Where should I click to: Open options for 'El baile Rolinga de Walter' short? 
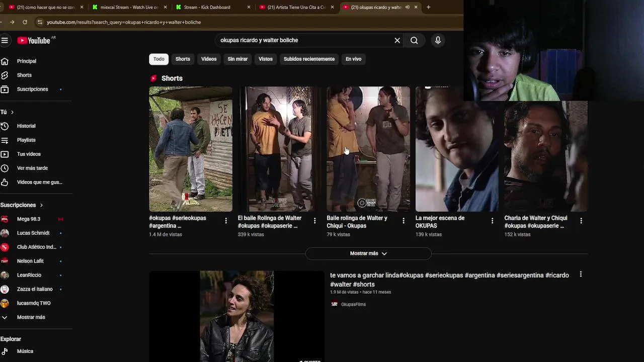click(x=315, y=221)
